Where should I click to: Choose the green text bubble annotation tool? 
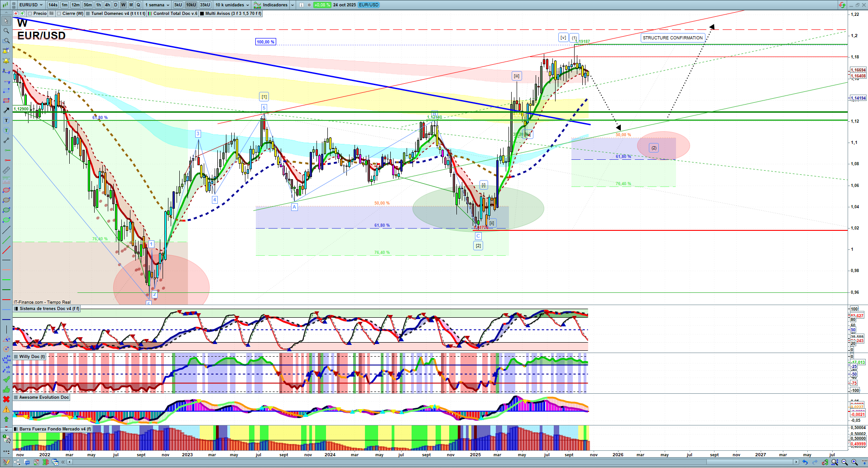tap(6, 130)
